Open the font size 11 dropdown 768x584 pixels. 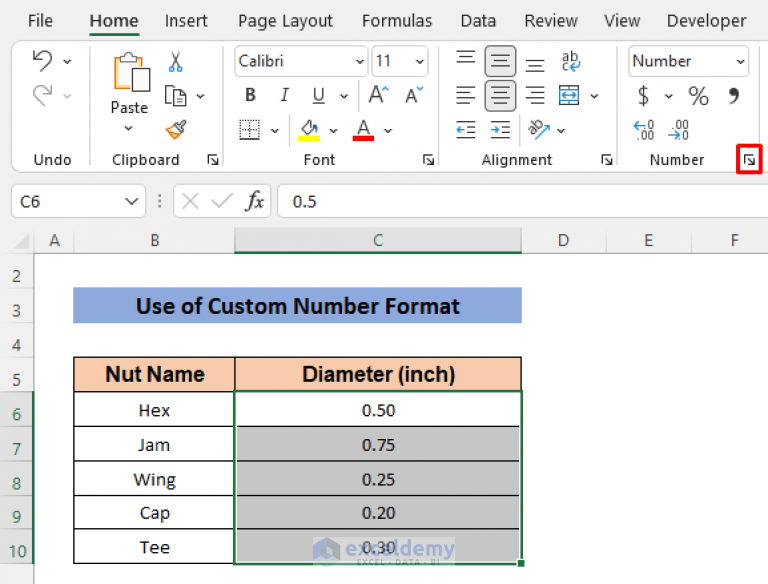420,62
